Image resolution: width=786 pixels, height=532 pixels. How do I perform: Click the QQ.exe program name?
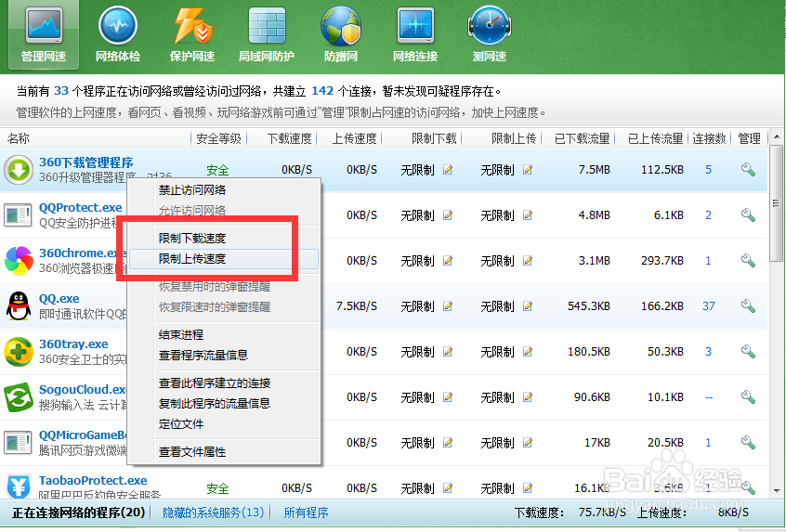59,299
